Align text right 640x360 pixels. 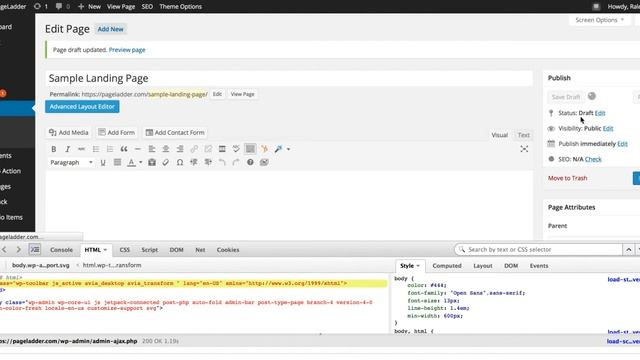180,149
